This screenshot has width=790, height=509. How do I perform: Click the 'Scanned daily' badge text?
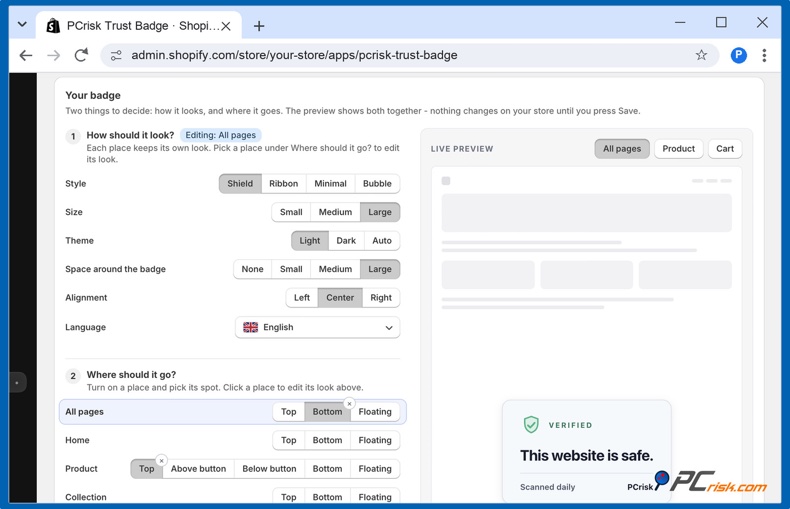(548, 487)
